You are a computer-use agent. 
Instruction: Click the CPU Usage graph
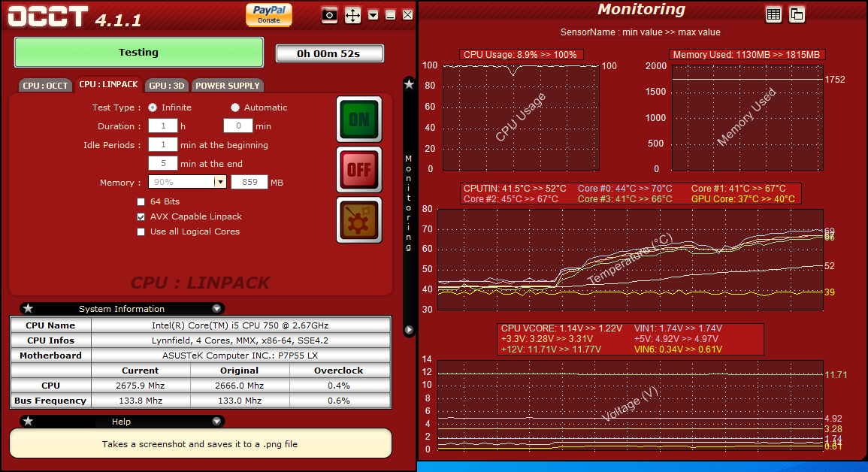(x=521, y=117)
